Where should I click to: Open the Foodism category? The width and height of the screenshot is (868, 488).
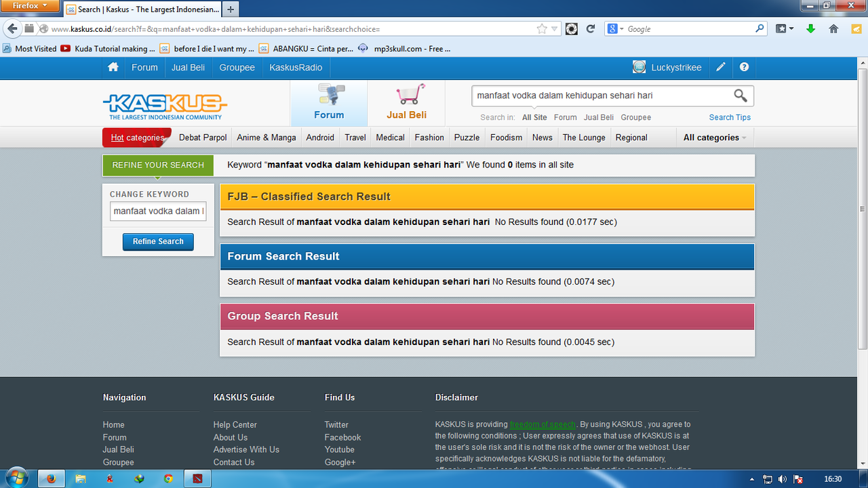click(x=507, y=138)
